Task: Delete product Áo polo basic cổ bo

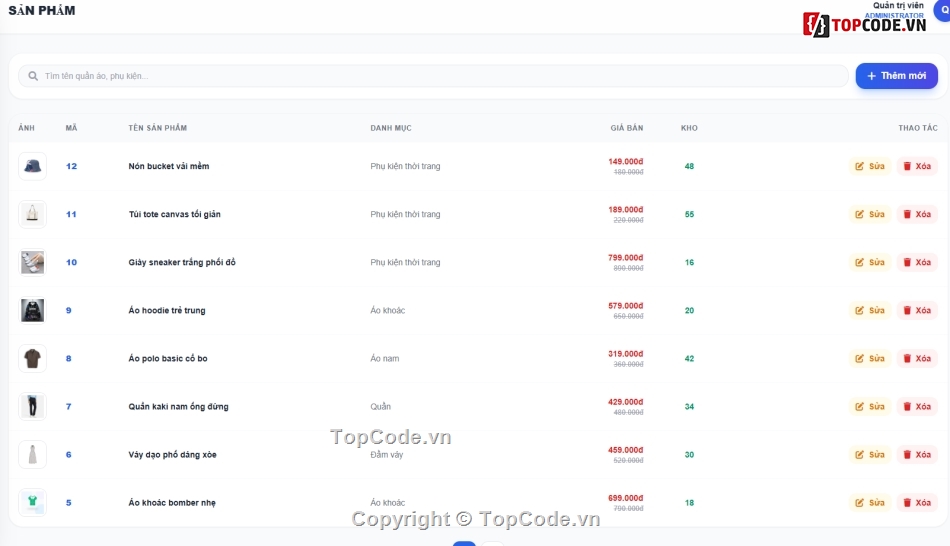Action: click(917, 358)
